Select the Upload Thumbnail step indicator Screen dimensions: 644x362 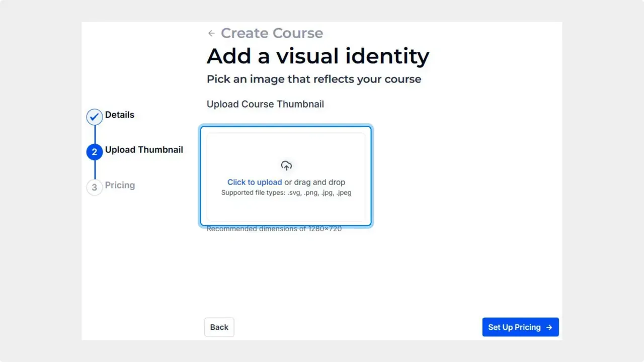[x=94, y=152]
